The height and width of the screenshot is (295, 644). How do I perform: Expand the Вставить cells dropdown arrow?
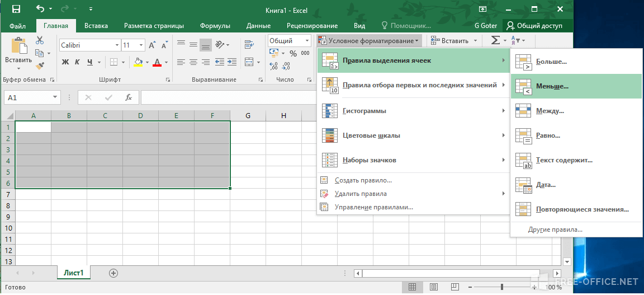pyautogui.click(x=475, y=41)
